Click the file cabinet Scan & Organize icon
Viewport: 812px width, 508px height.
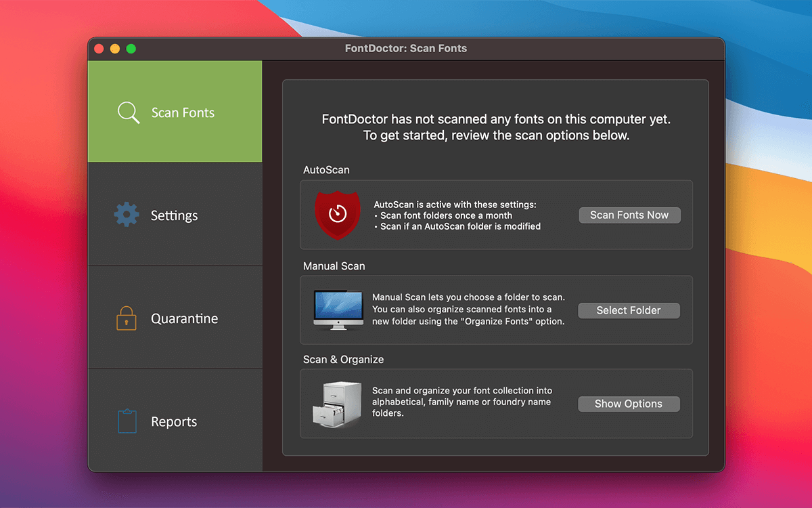pyautogui.click(x=336, y=404)
